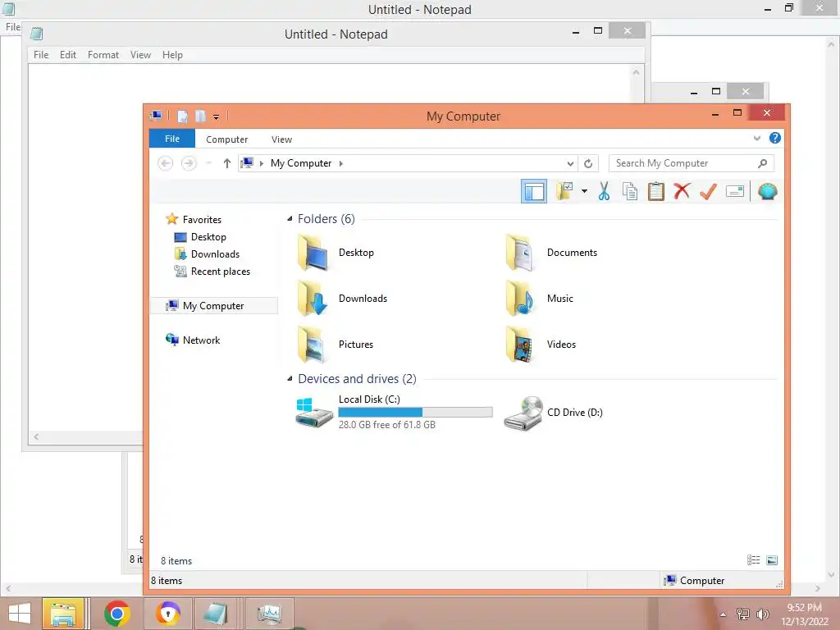
Task: Open Notepad File menu in middle window
Action: [41, 55]
